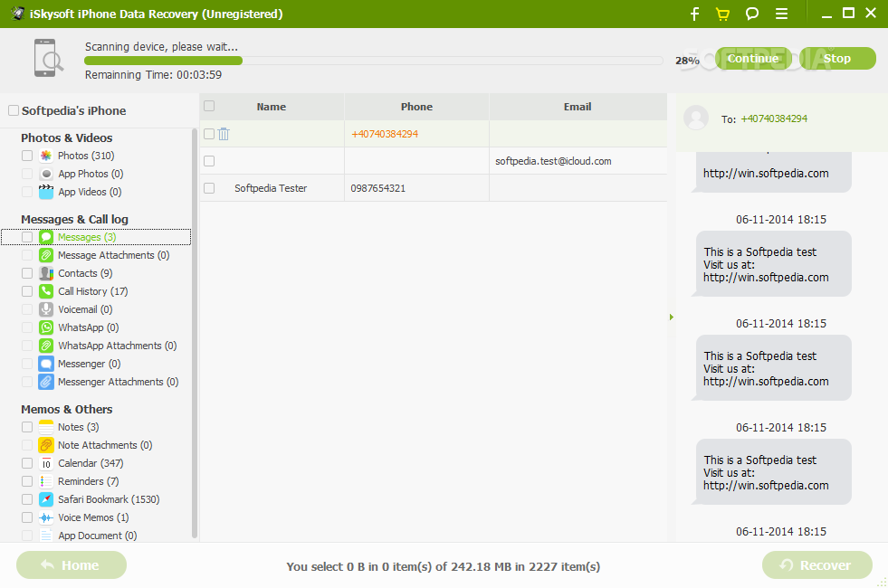The width and height of the screenshot is (888, 588).
Task: Enable the Contacts (9) checkbox
Action: [27, 273]
